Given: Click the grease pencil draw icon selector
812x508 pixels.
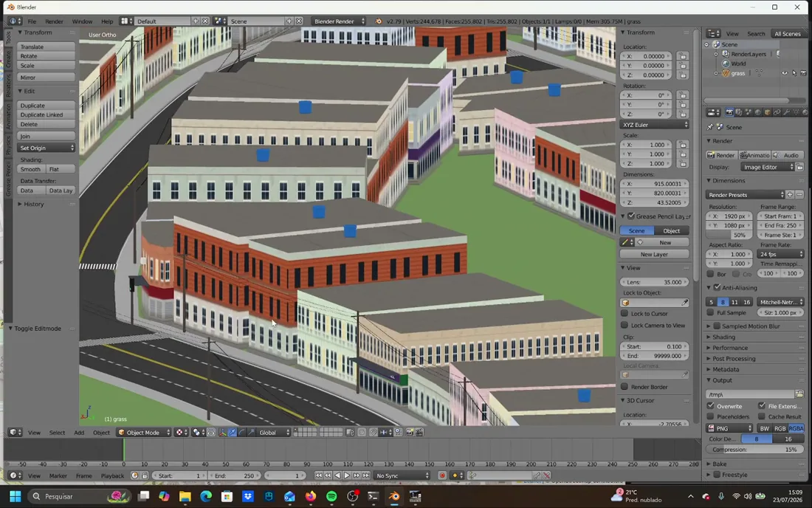Looking at the screenshot, I should pyautogui.click(x=627, y=242).
